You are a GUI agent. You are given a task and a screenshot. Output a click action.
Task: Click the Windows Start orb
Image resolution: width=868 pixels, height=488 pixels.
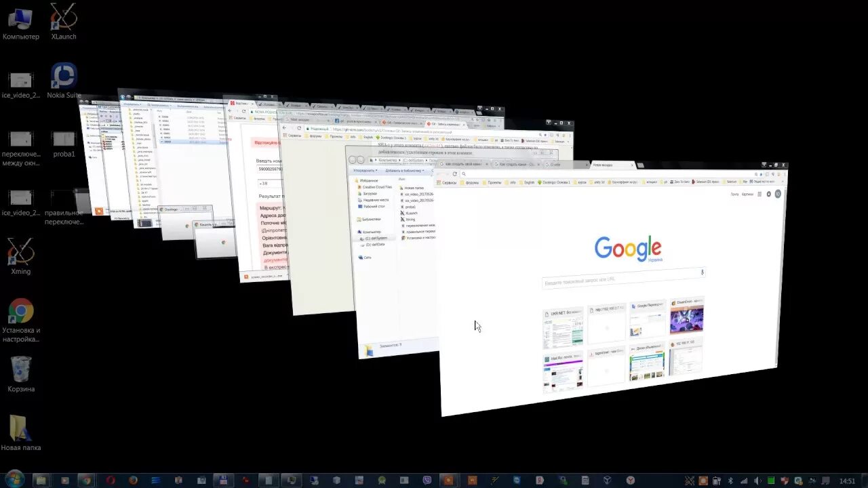tap(14, 479)
